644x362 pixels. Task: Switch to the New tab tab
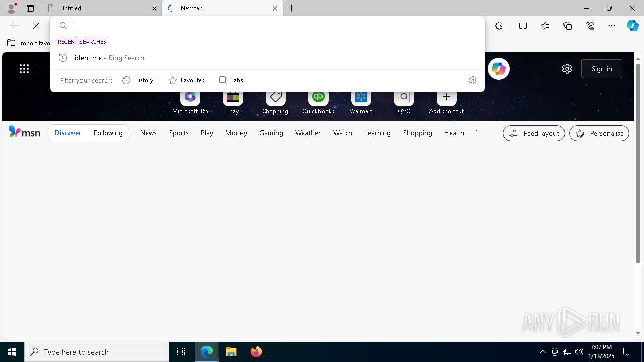point(222,8)
